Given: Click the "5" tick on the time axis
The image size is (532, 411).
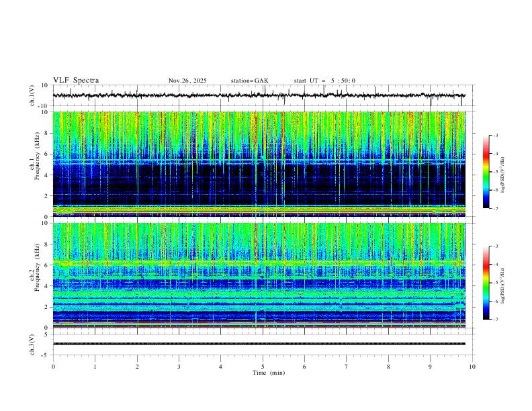Looking at the screenshot, I should [x=263, y=367].
